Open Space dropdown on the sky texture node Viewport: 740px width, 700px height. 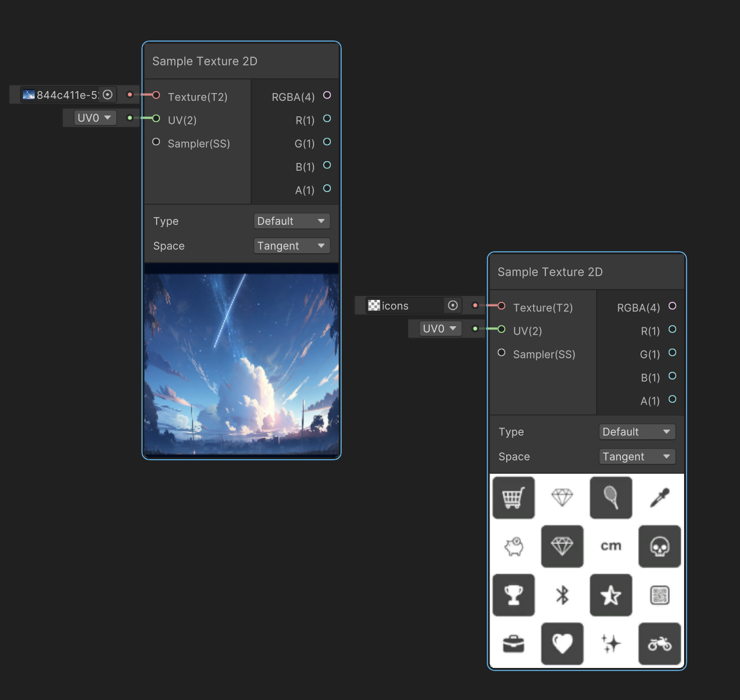(x=292, y=246)
